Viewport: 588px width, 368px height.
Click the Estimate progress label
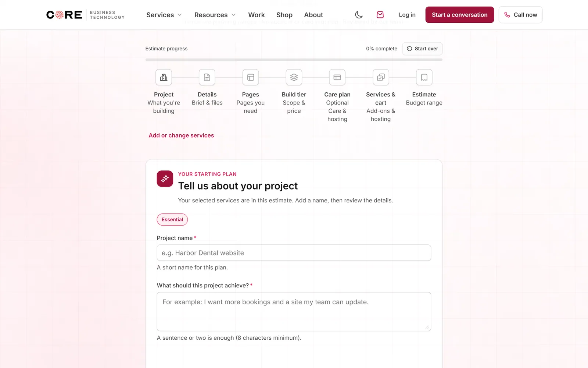click(166, 49)
